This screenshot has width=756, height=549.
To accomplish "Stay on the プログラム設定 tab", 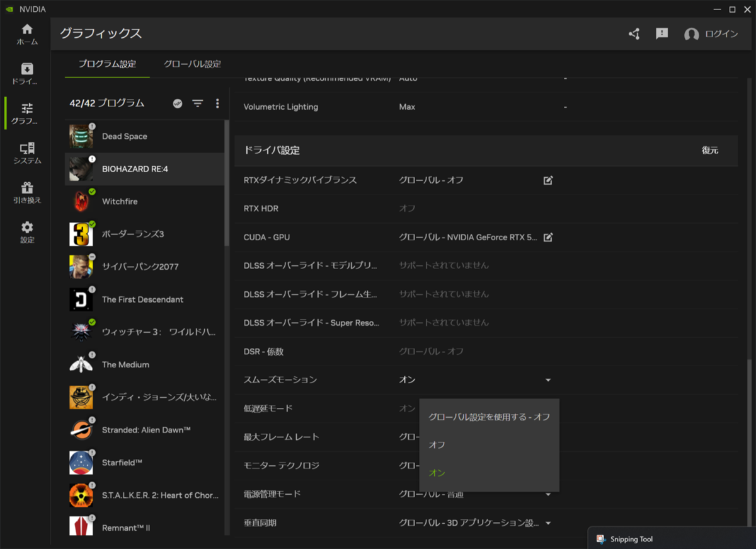I will (106, 64).
